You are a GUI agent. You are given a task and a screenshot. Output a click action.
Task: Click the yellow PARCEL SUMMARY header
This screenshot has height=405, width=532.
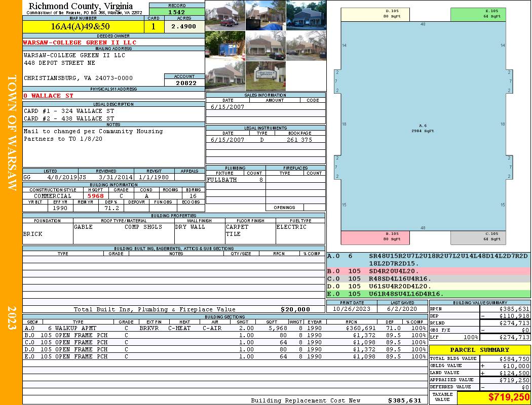pyautogui.click(x=479, y=350)
